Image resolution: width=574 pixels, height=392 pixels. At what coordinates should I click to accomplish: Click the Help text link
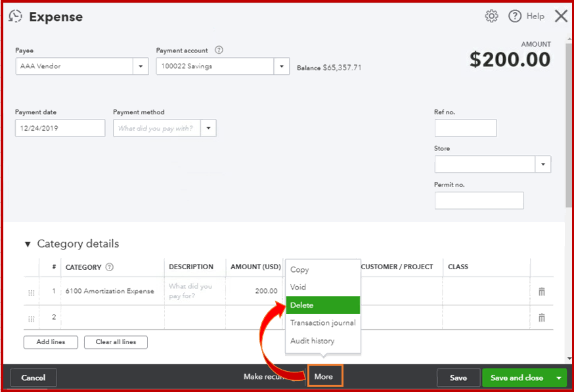click(x=535, y=16)
